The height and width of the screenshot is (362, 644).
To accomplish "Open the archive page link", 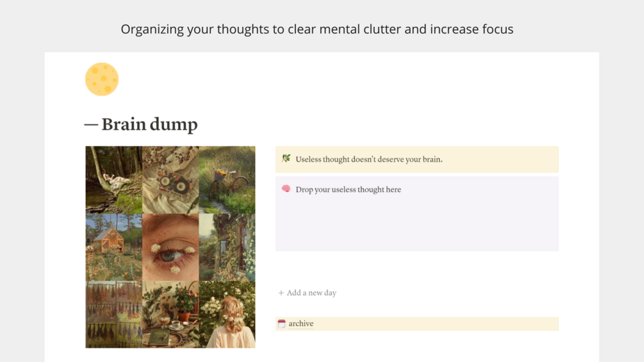I will click(x=301, y=324).
